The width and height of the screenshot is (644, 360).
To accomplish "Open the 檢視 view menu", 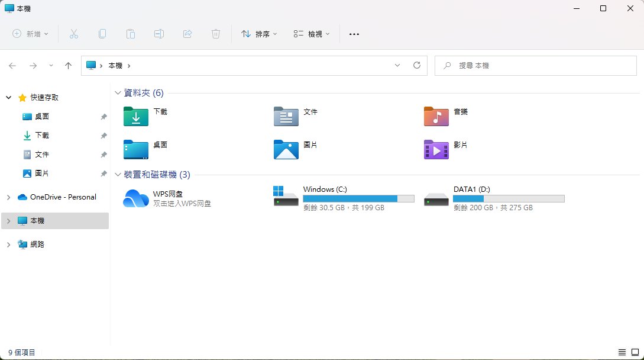I will [x=312, y=34].
